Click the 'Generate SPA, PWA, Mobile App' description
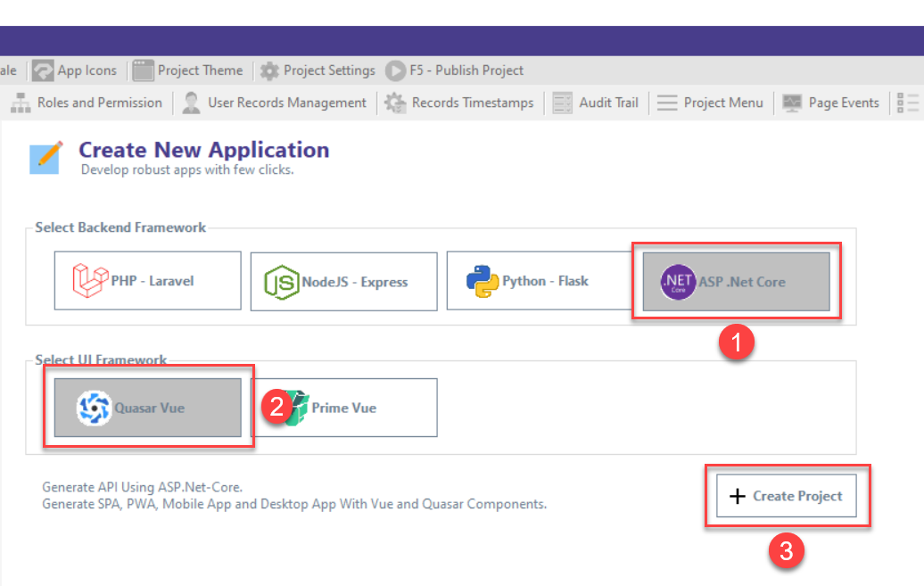 tap(294, 504)
